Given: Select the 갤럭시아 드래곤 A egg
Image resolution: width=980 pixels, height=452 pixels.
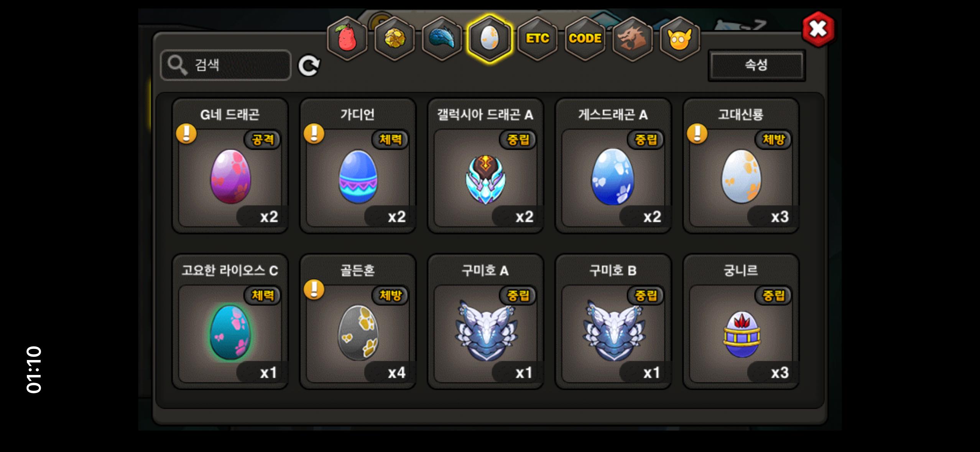Looking at the screenshot, I should (485, 166).
